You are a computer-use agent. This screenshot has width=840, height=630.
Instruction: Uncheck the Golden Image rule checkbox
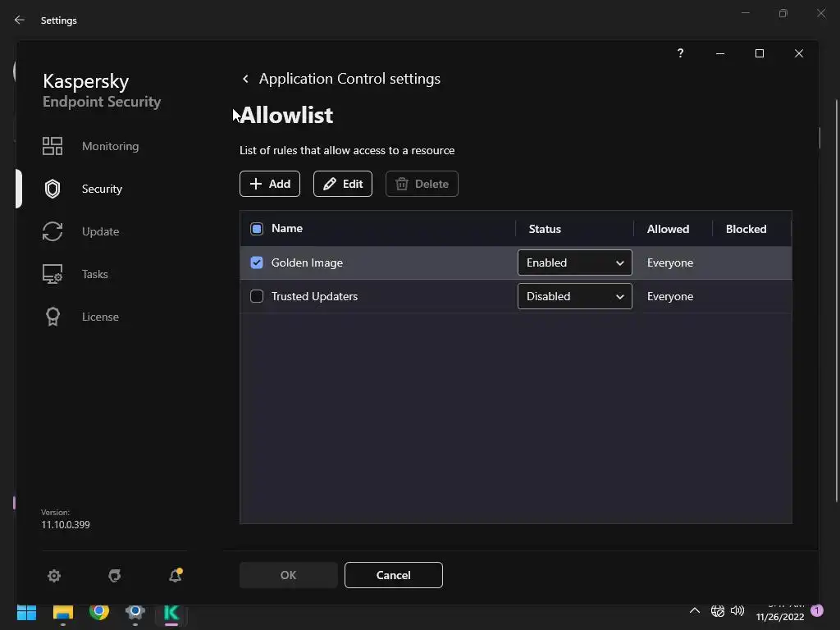(257, 262)
